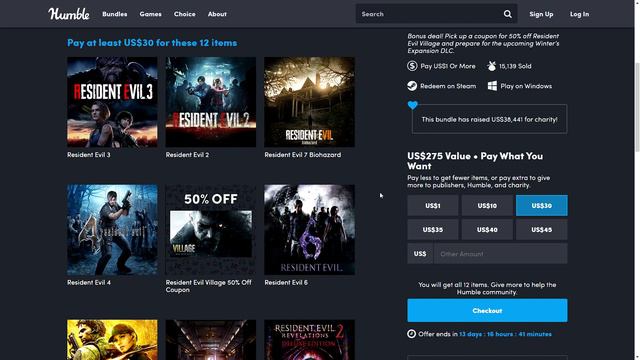Open the About menu
This screenshot has height=360, width=640.
217,14
